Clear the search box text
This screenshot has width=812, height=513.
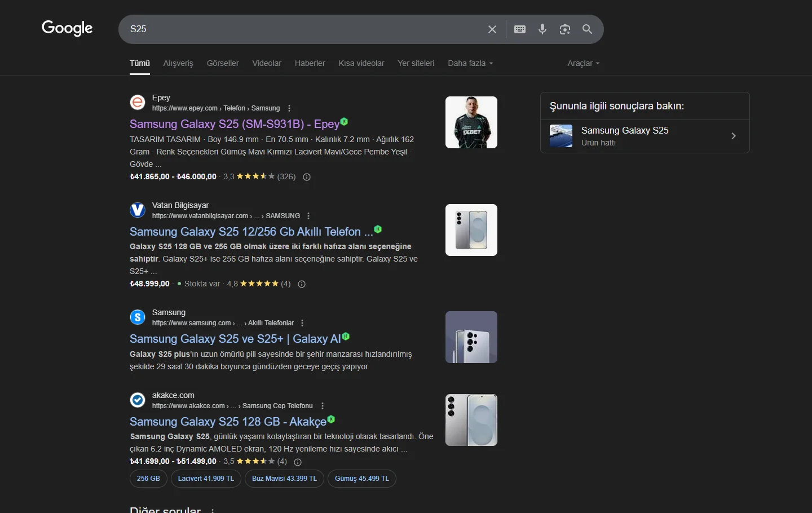492,29
